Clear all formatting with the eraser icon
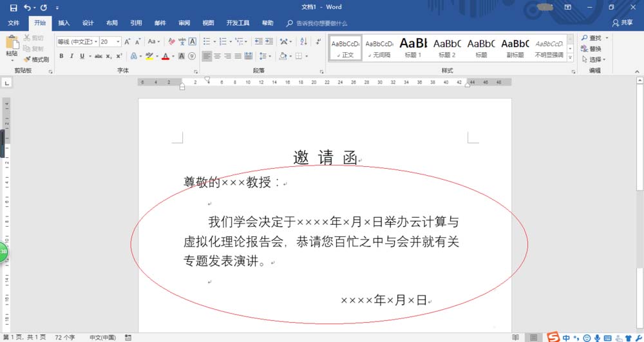The image size is (644, 342). (171, 41)
